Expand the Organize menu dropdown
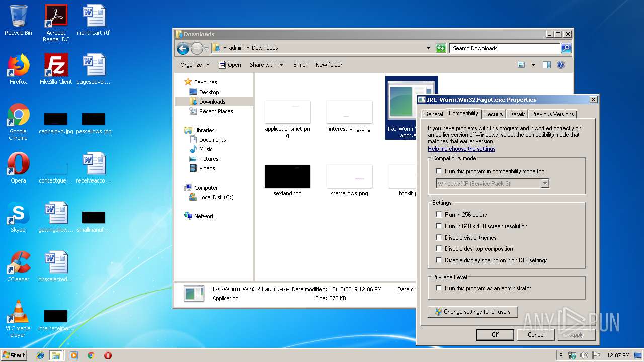Screen dimensions: 644x362 click(x=194, y=65)
